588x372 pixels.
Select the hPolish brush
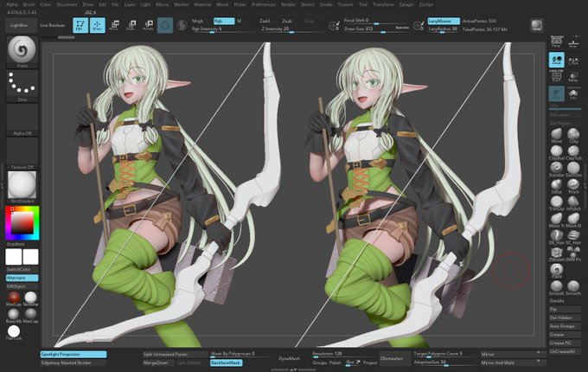(x=573, y=203)
